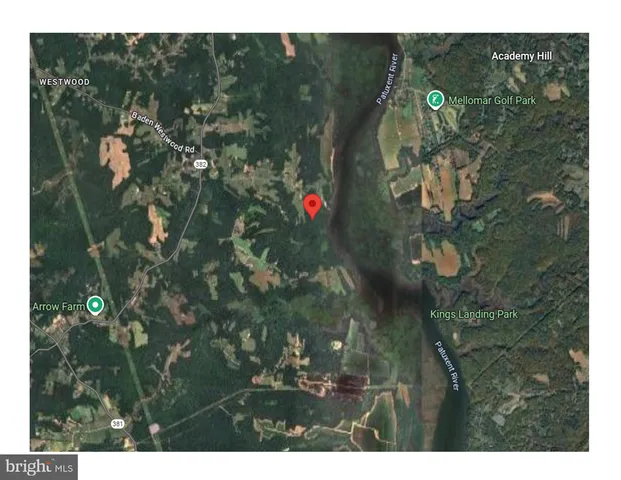Open the Arrow Farm text label
Image resolution: width=621 pixels, height=480 pixels.
tap(59, 307)
